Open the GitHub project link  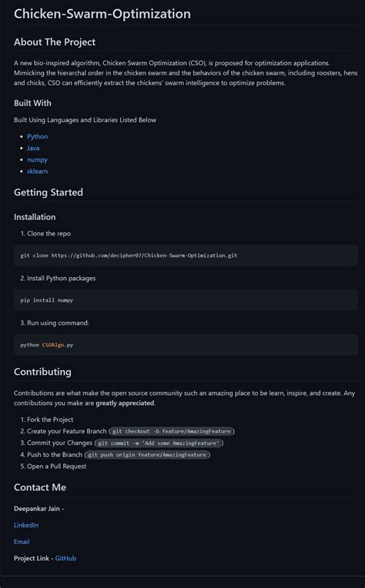(65, 558)
